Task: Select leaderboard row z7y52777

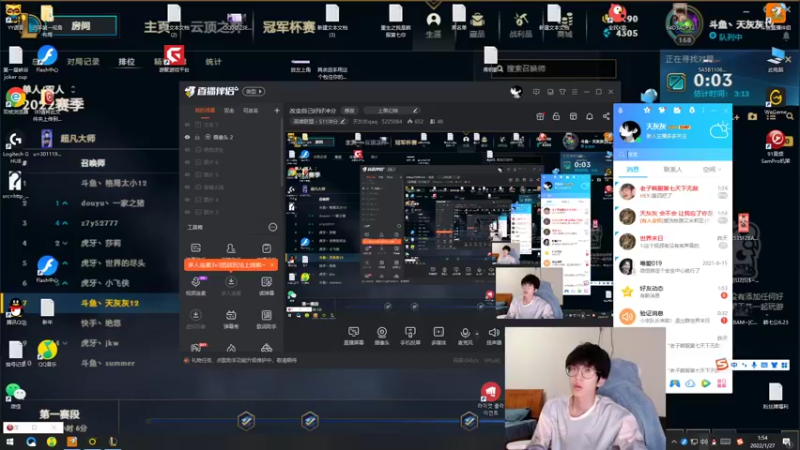Action: tap(89, 223)
